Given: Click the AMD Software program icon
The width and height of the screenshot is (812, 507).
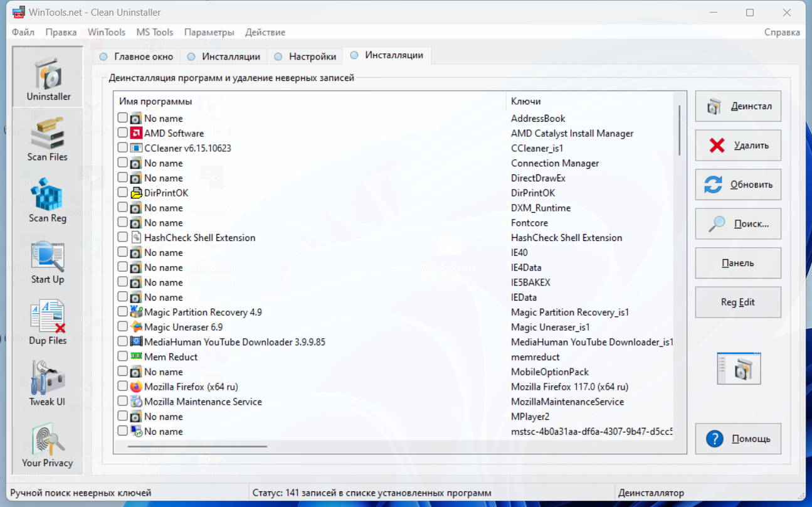Looking at the screenshot, I should tap(136, 133).
